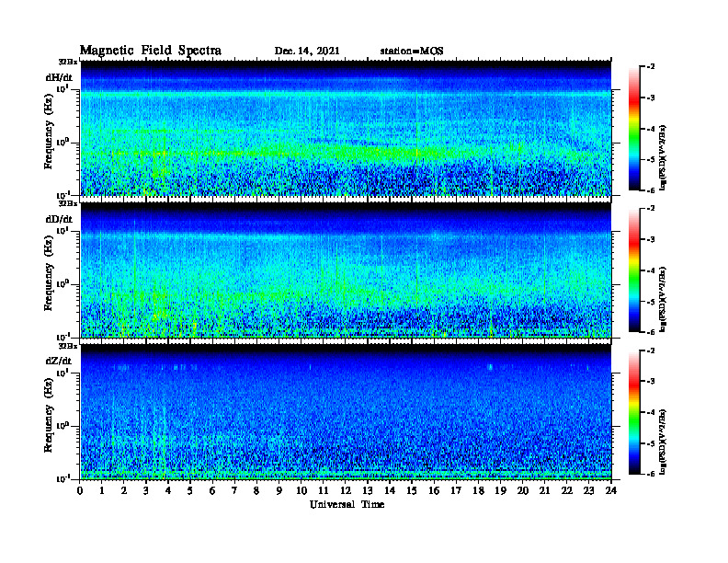Click the '32Hz' label atop the dZ/dt panel
The height and width of the screenshot is (563, 728).
[x=67, y=346]
